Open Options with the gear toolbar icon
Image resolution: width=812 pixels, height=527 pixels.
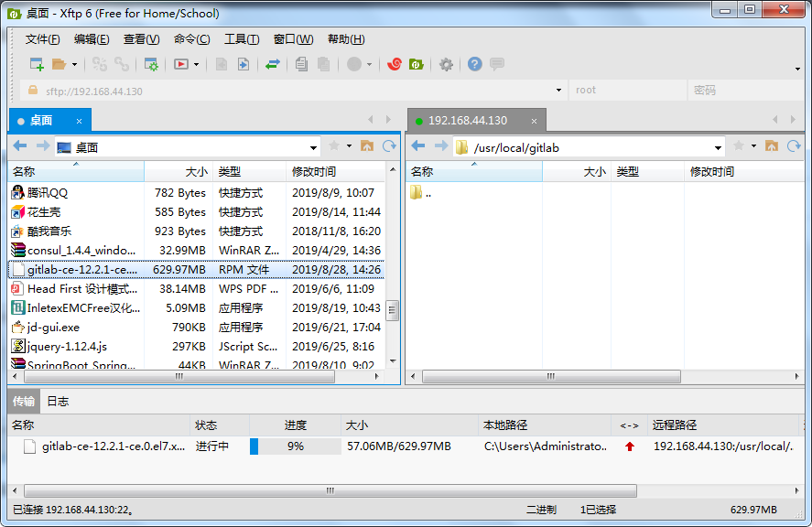coord(446,64)
